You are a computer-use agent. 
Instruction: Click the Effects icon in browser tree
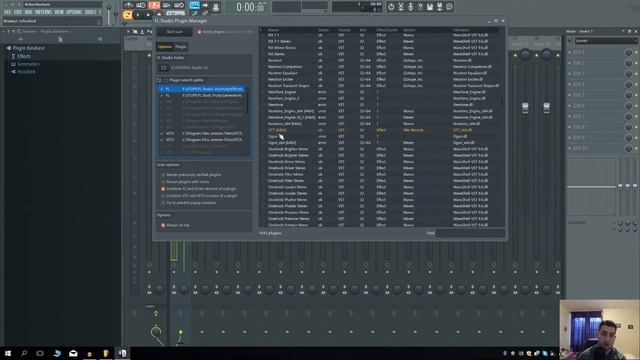(13, 56)
